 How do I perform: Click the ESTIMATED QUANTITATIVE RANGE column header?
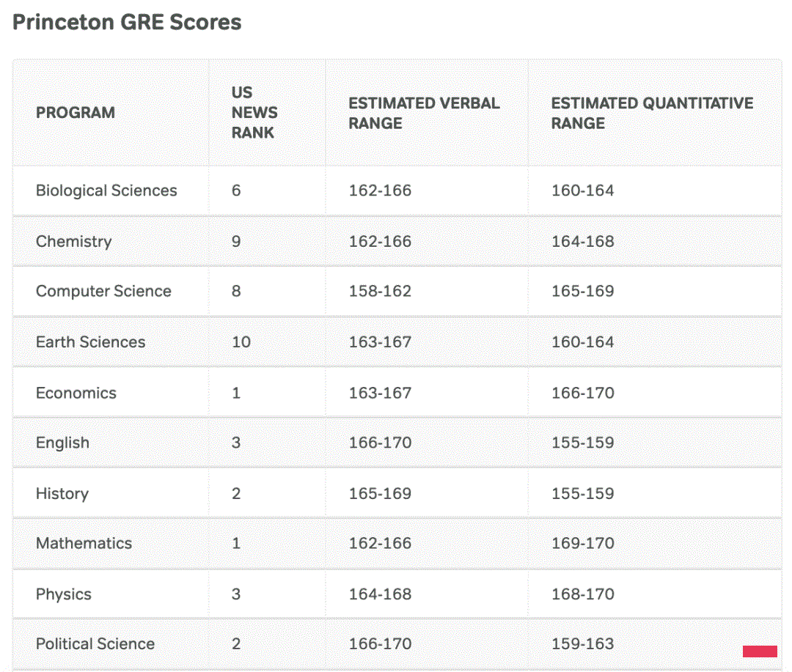(x=652, y=113)
